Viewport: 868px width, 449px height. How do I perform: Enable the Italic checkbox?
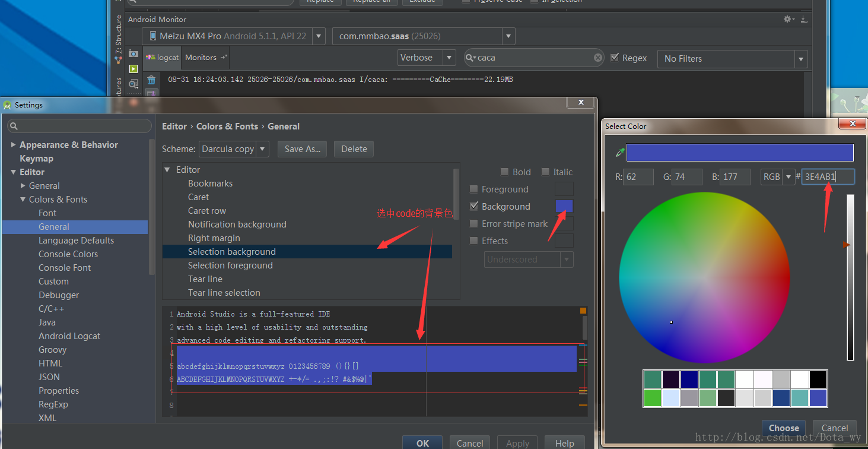click(x=545, y=172)
